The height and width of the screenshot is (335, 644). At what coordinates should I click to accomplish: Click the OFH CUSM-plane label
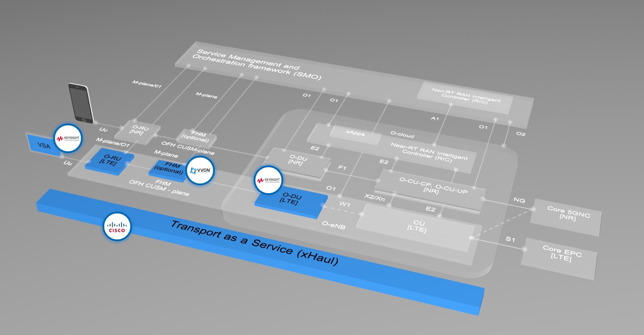188,148
